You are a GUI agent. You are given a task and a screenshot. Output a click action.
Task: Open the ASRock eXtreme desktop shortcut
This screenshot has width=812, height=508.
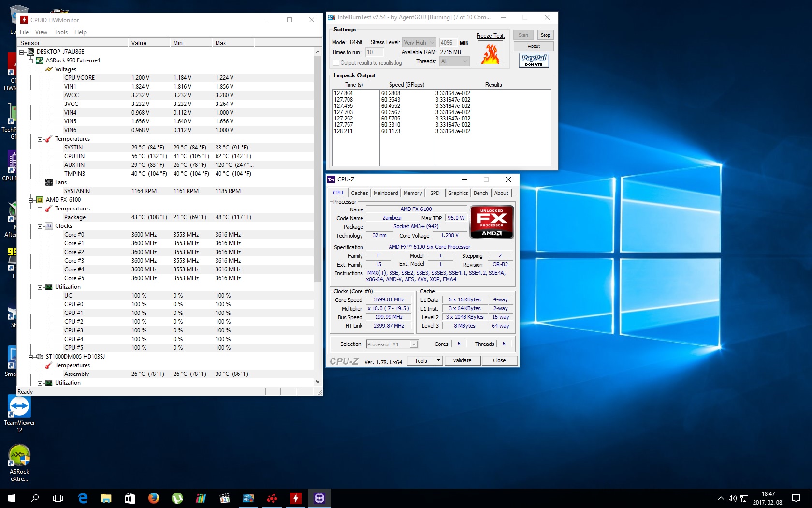19,463
